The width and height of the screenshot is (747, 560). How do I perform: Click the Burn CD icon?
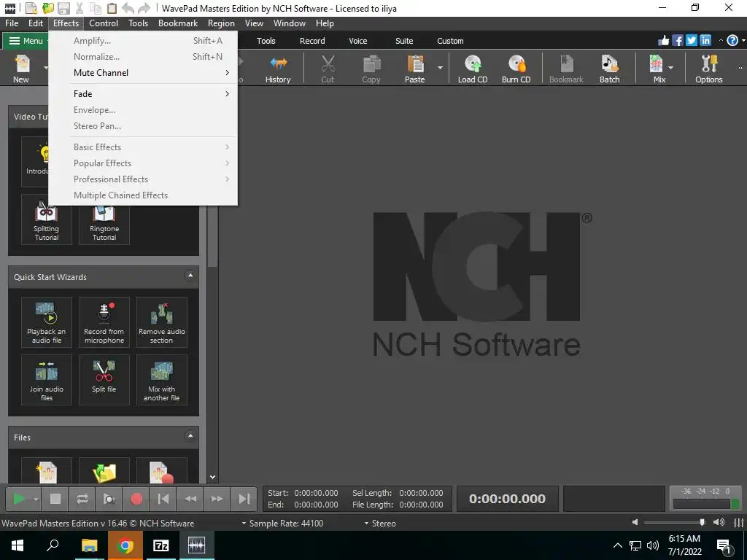516,69
